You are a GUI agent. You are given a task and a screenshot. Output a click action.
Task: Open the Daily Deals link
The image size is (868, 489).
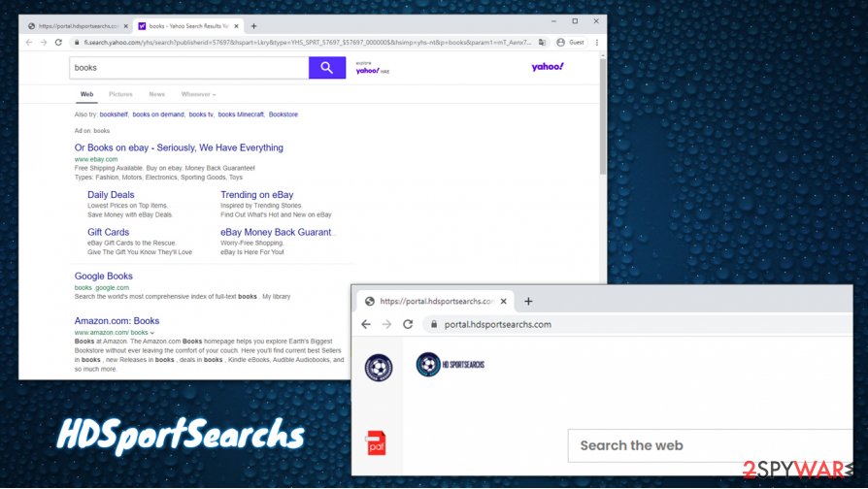tap(111, 195)
